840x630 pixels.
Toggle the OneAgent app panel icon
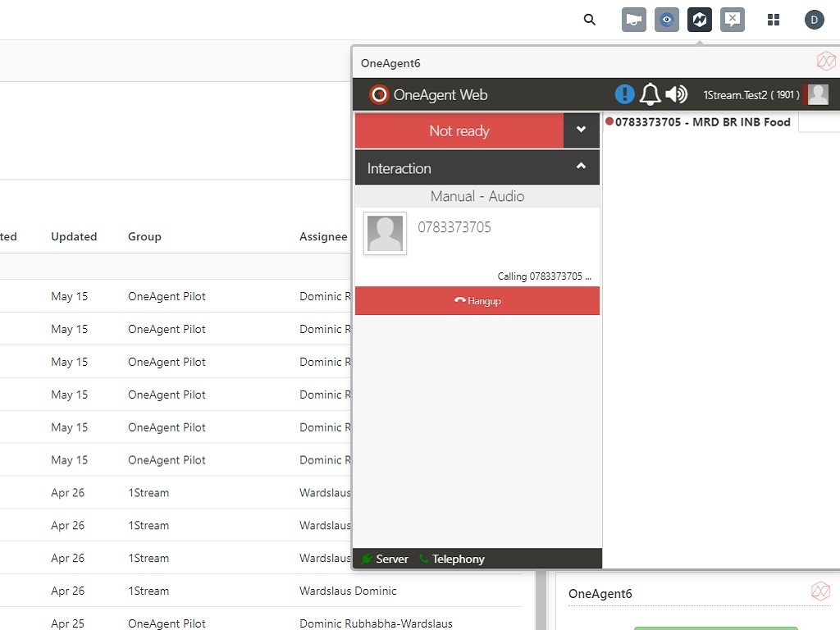tap(700, 20)
